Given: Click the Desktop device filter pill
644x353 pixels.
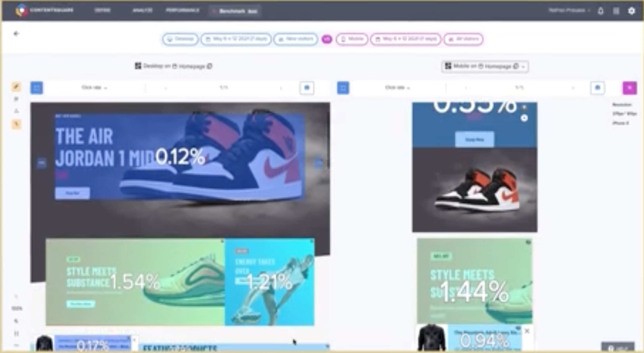Looking at the screenshot, I should (180, 39).
